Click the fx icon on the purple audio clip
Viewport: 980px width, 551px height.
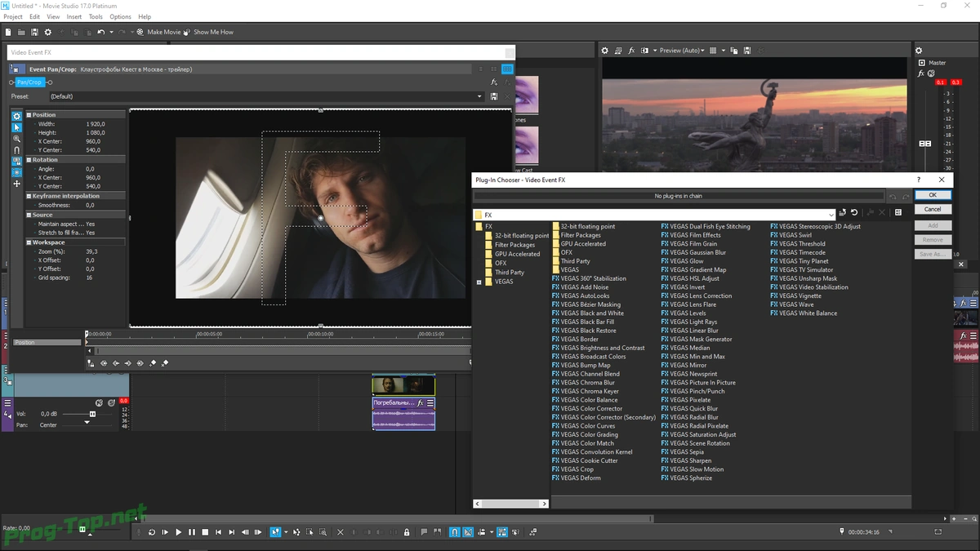click(421, 403)
